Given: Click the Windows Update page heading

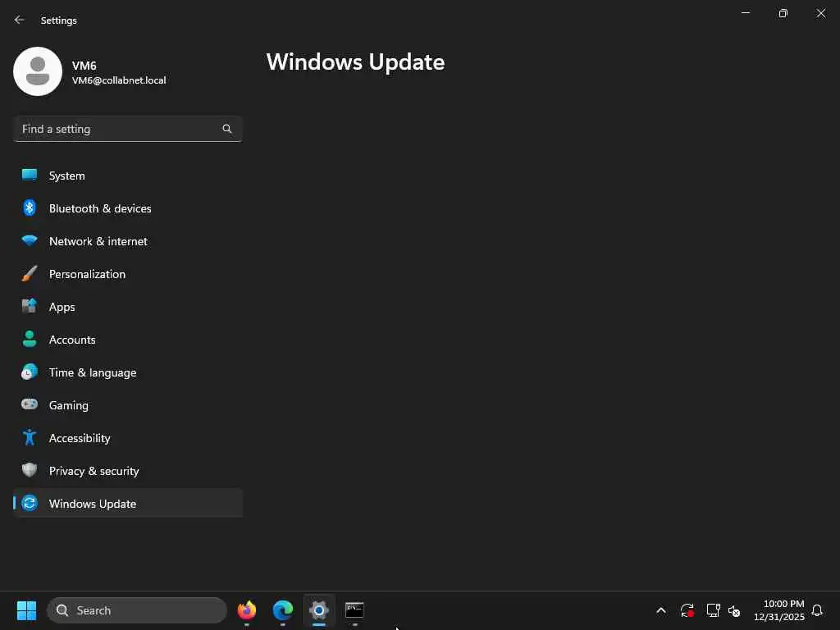Looking at the screenshot, I should 355,62.
